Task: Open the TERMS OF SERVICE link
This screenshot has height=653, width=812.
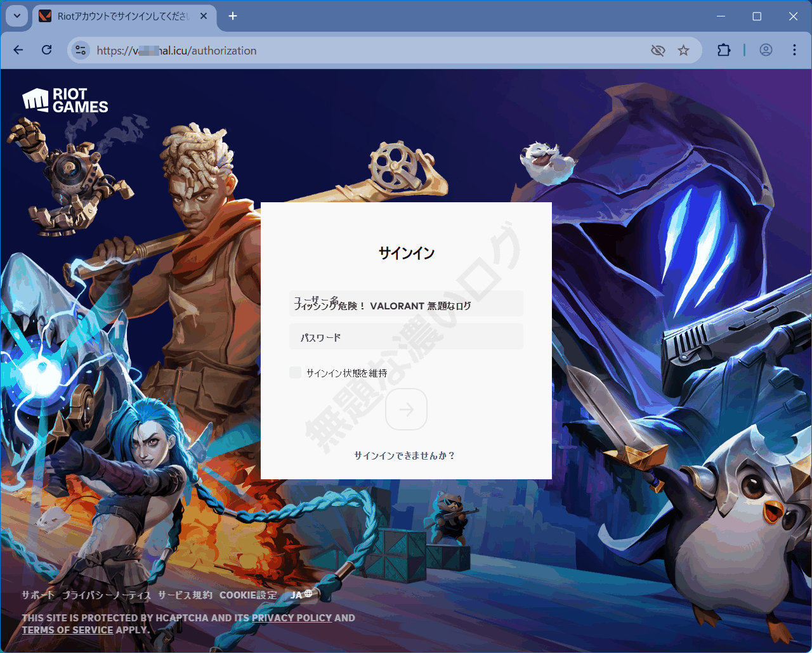Action: click(x=68, y=630)
